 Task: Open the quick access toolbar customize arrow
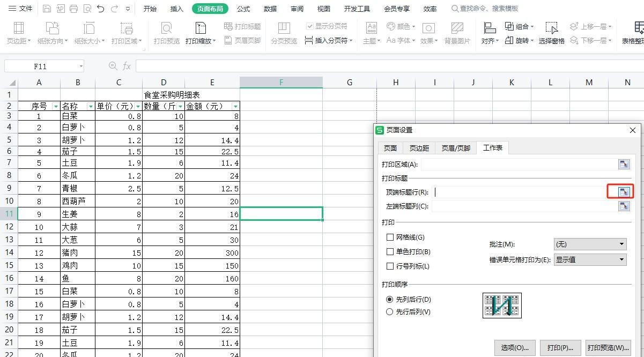coord(128,9)
